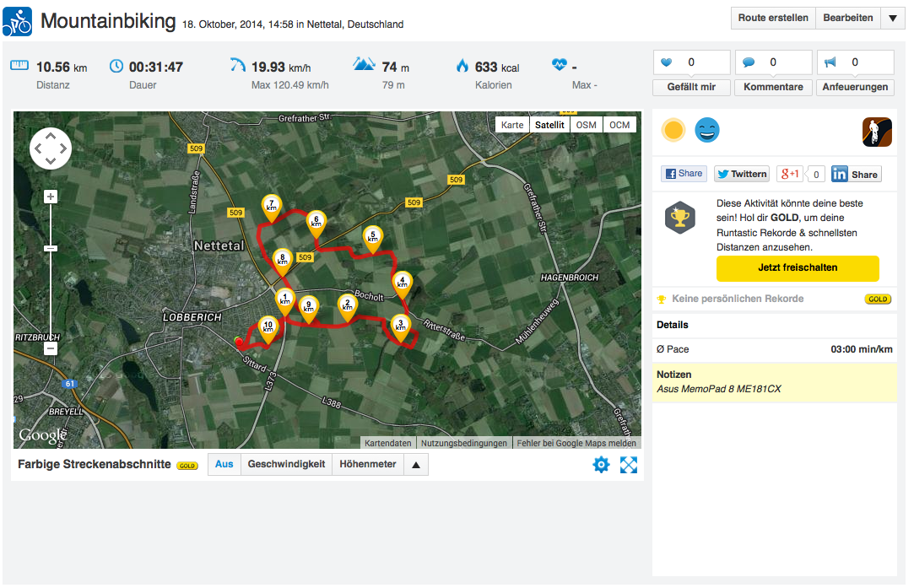914x588 pixels.
Task: Click the 9 km map marker
Action: [x=308, y=308]
